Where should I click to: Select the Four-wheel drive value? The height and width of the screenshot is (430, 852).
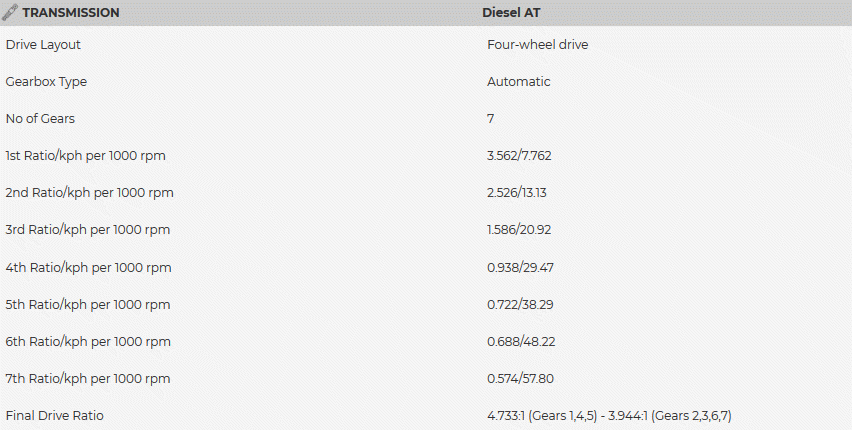[538, 45]
